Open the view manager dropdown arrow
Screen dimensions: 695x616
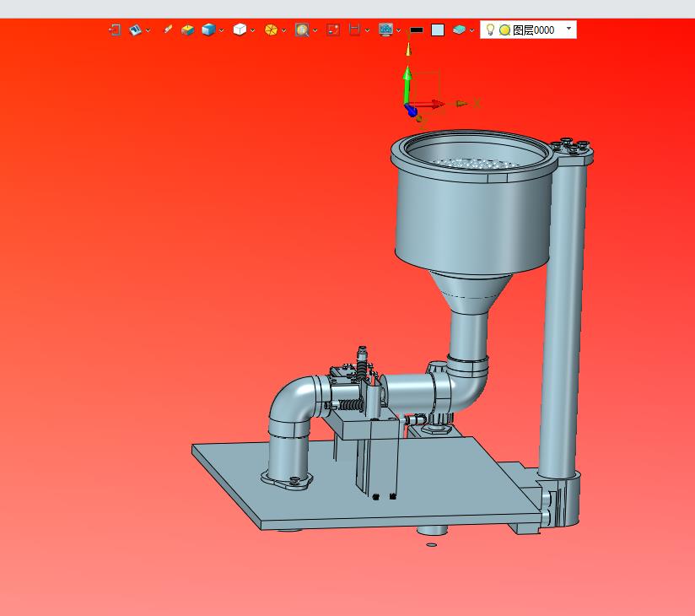click(148, 30)
